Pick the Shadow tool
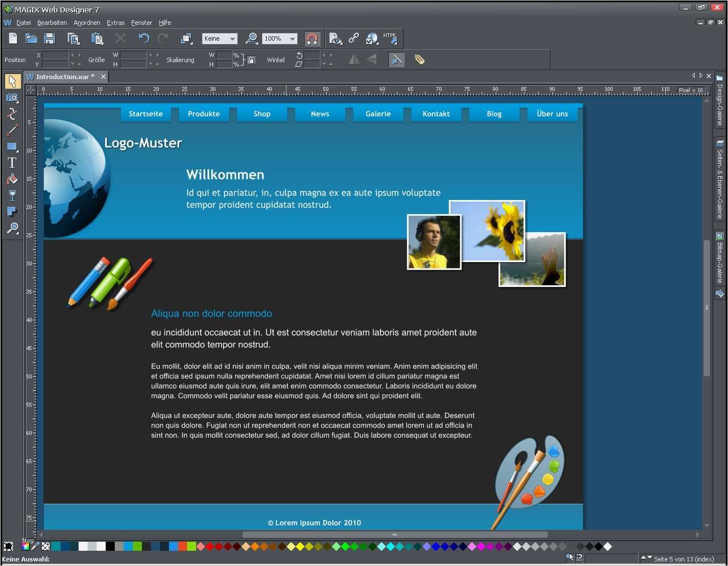 point(12,212)
